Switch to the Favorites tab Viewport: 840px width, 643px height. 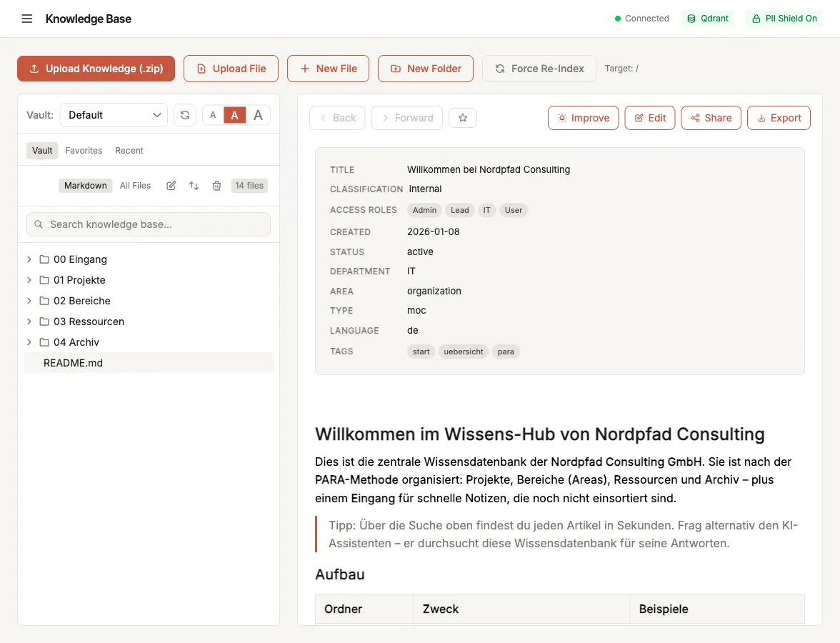click(x=84, y=151)
